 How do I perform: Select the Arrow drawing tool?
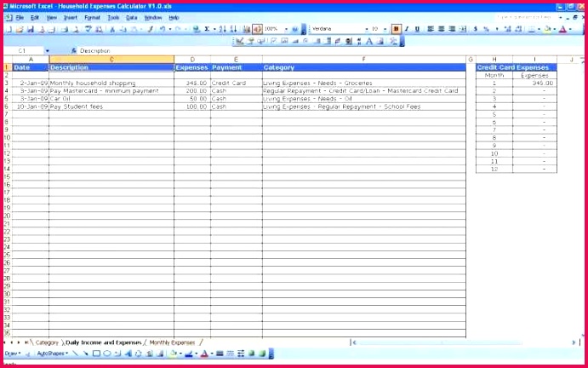(85, 354)
